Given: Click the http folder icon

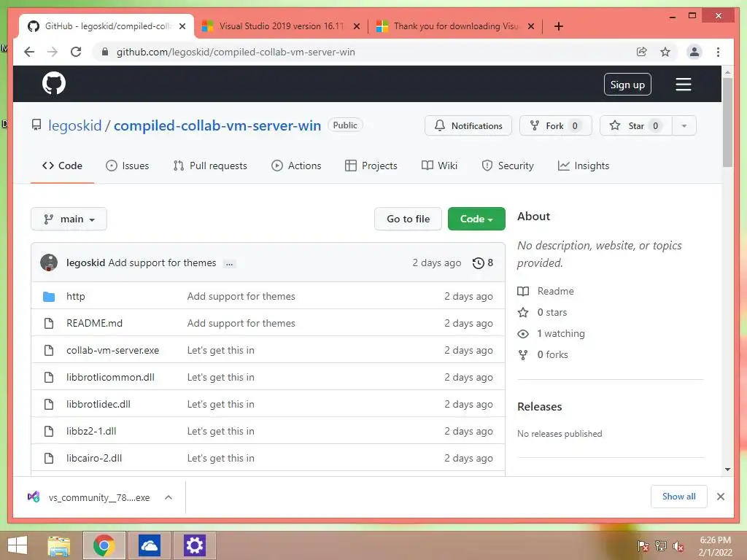Looking at the screenshot, I should (x=49, y=296).
